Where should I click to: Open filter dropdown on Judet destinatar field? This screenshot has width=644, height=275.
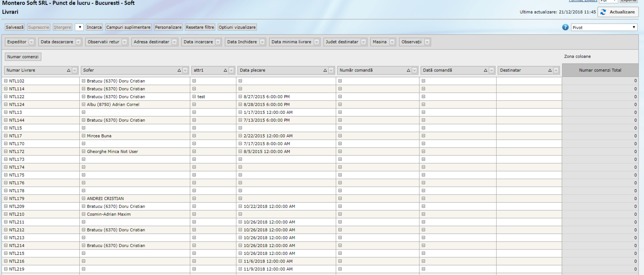tap(363, 42)
